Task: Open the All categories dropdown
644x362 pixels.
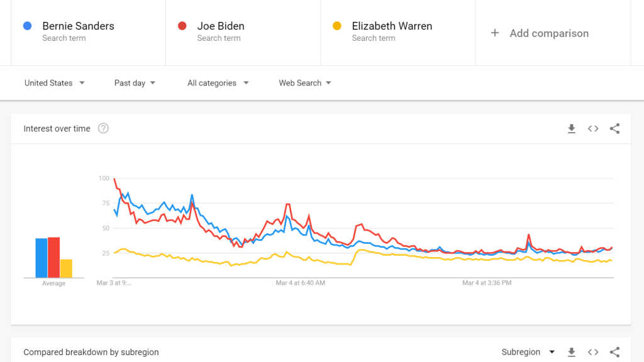Action: (x=218, y=83)
